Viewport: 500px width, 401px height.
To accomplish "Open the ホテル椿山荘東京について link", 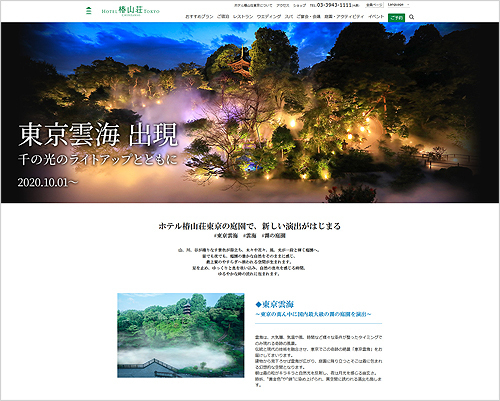I will (x=253, y=5).
